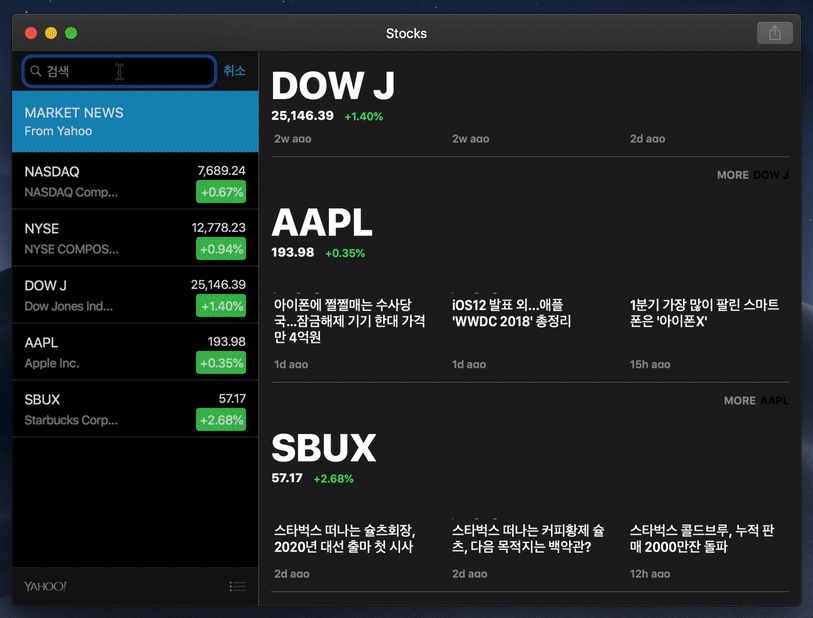Open the share menu in the title bar
This screenshot has height=618, width=813.
[774, 33]
